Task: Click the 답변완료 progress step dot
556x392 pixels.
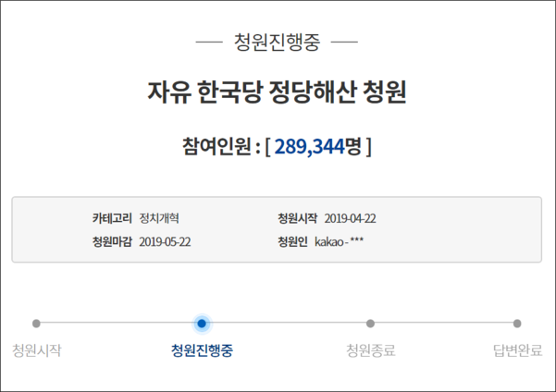Action: 517,324
